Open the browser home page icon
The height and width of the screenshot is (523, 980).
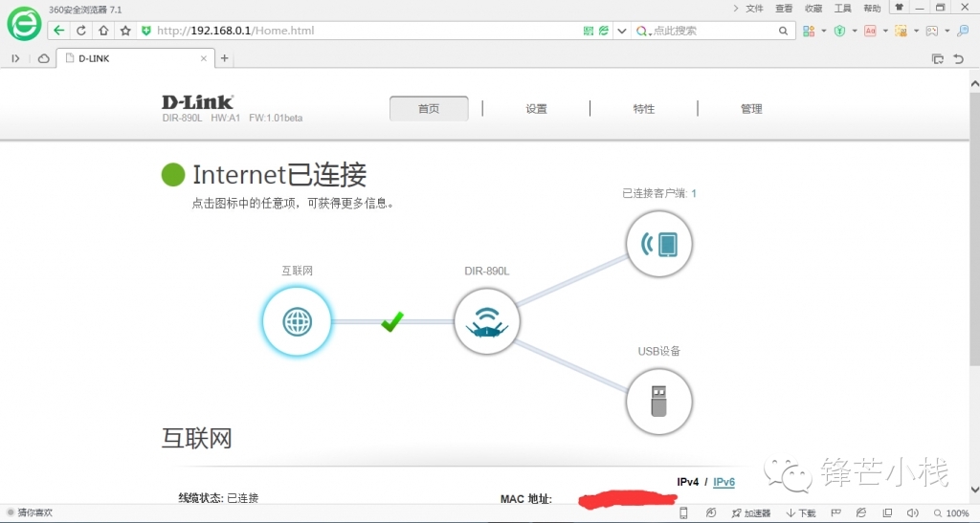(103, 31)
